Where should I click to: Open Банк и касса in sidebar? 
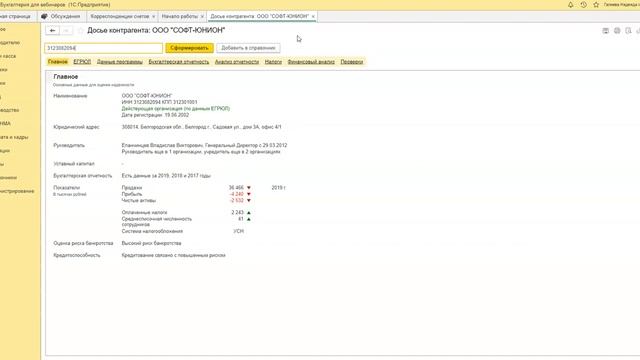point(8,56)
